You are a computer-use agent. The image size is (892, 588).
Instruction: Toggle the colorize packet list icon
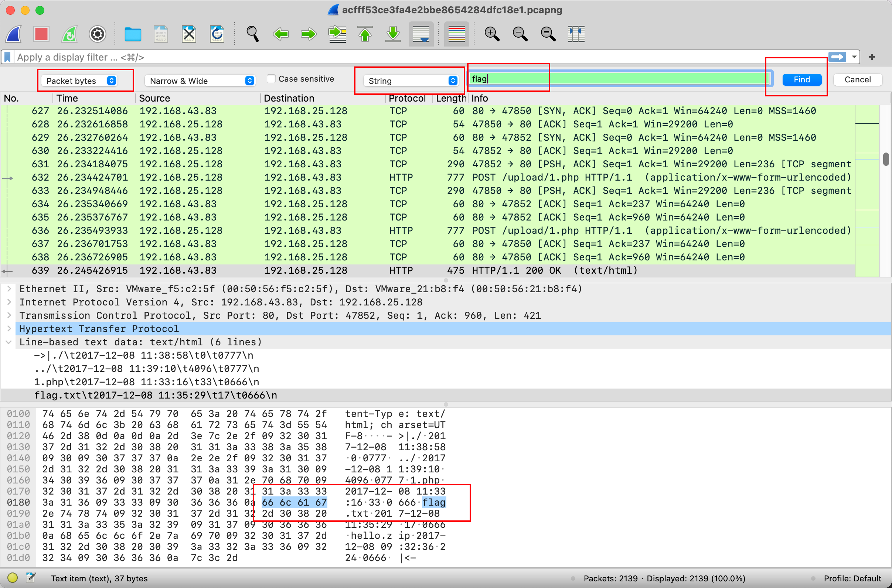click(456, 34)
